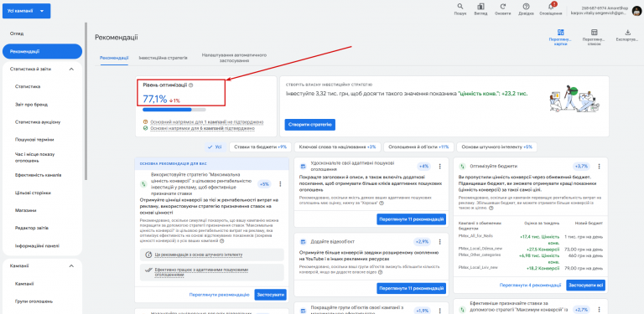Viewport: 644px width, 314px height.
Task: Open Редактор звітів in sidebar
Action: pyautogui.click(x=32, y=228)
